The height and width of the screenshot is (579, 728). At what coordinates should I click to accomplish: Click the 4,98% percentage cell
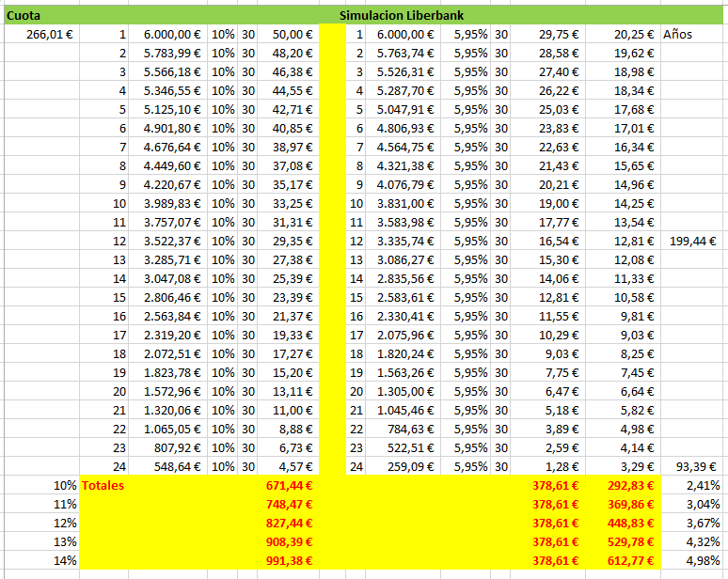point(691,560)
